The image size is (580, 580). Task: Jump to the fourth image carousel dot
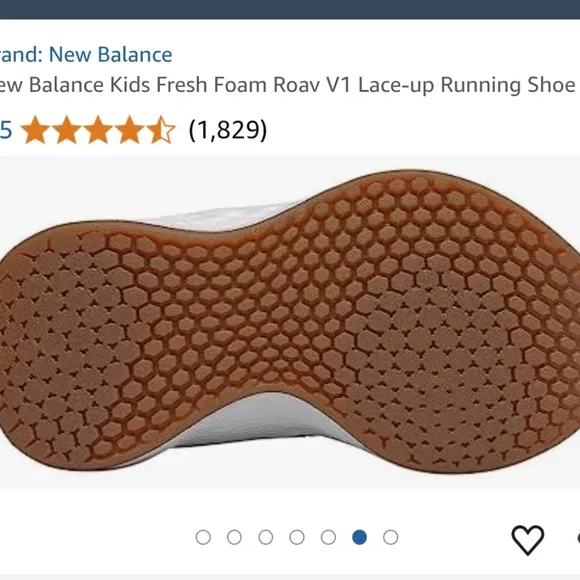pos(297,537)
